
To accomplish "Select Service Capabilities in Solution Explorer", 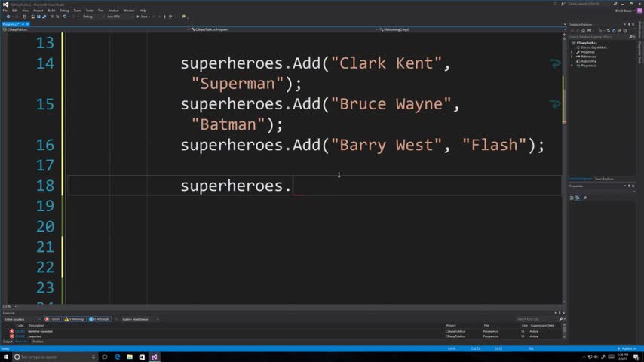I will (x=593, y=48).
